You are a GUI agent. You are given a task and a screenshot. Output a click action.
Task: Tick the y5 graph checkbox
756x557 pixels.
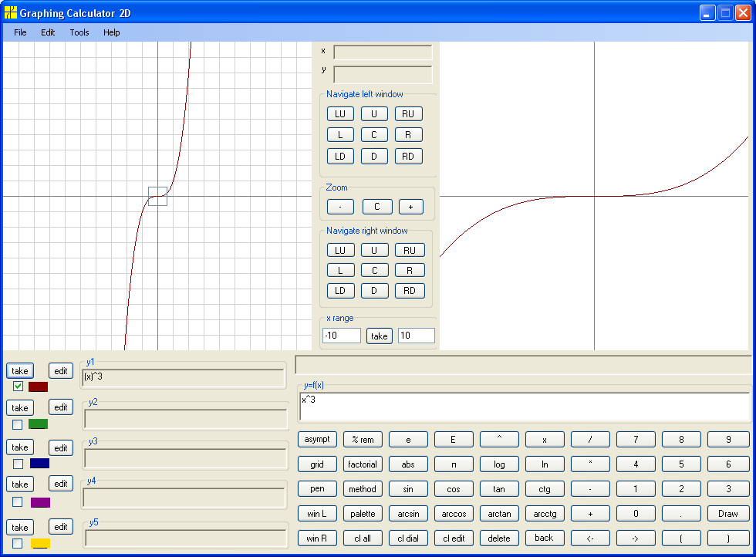[17, 543]
